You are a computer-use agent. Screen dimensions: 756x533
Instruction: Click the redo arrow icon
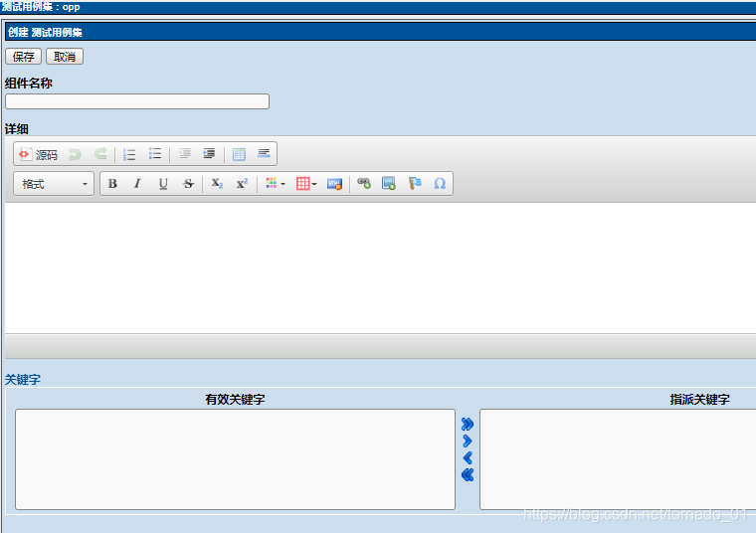(100, 154)
